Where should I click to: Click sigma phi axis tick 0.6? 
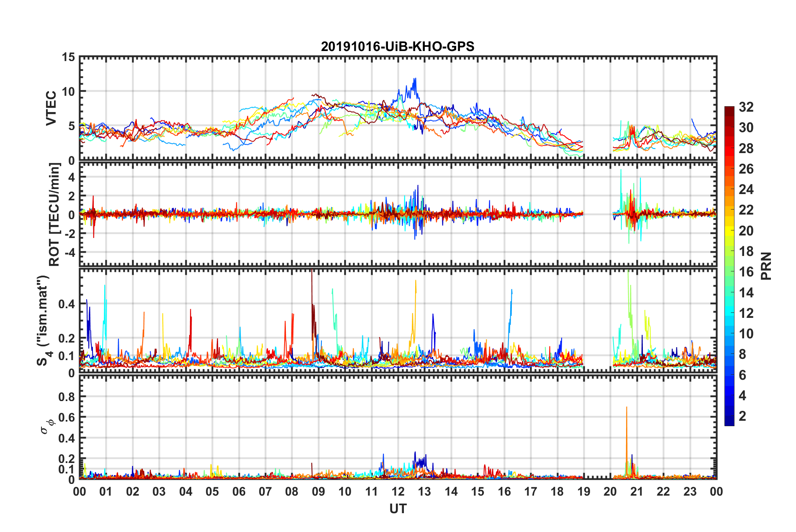coord(67,417)
